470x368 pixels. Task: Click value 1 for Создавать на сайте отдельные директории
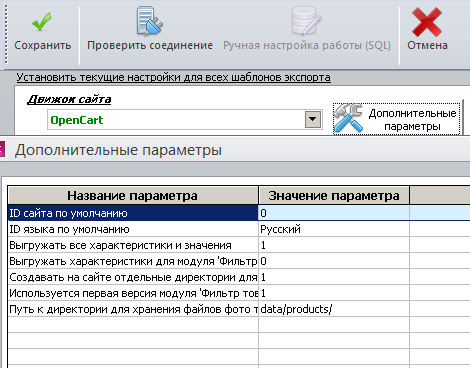334,277
